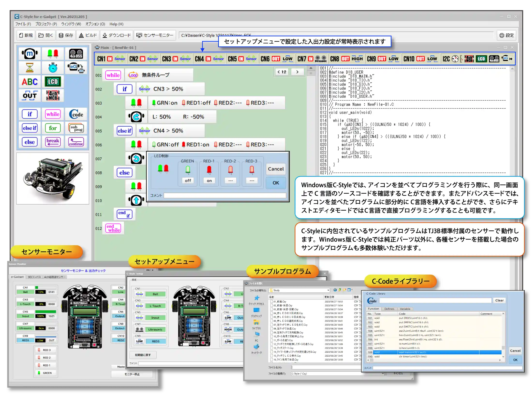Toggle the RED-3 LED state button
This screenshot has width=532, height=397.
coord(252,181)
